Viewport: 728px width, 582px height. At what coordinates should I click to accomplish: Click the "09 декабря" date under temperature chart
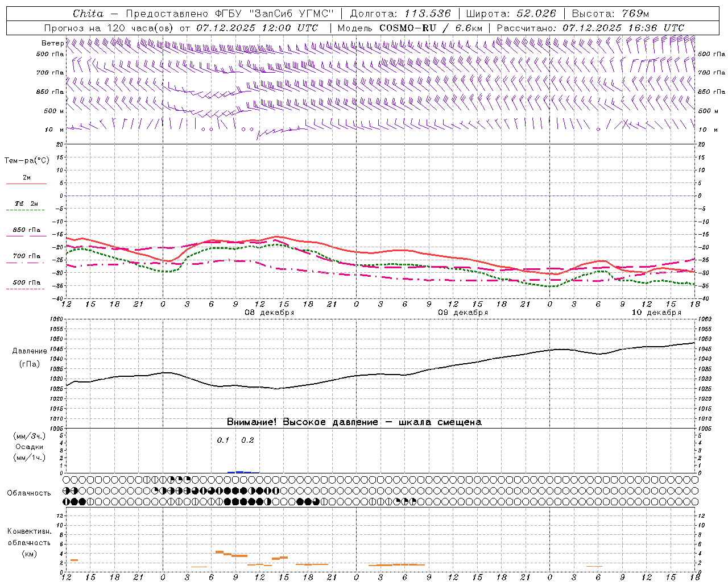[462, 313]
